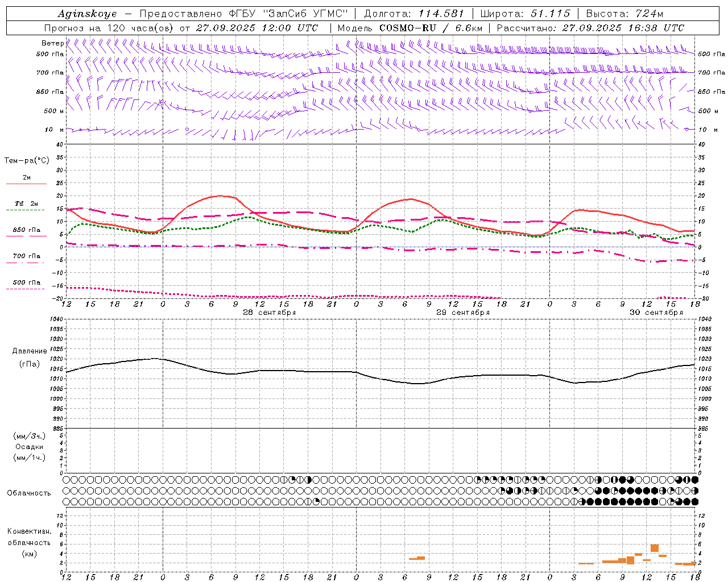Click the 2м temperature legend entry

point(27,178)
